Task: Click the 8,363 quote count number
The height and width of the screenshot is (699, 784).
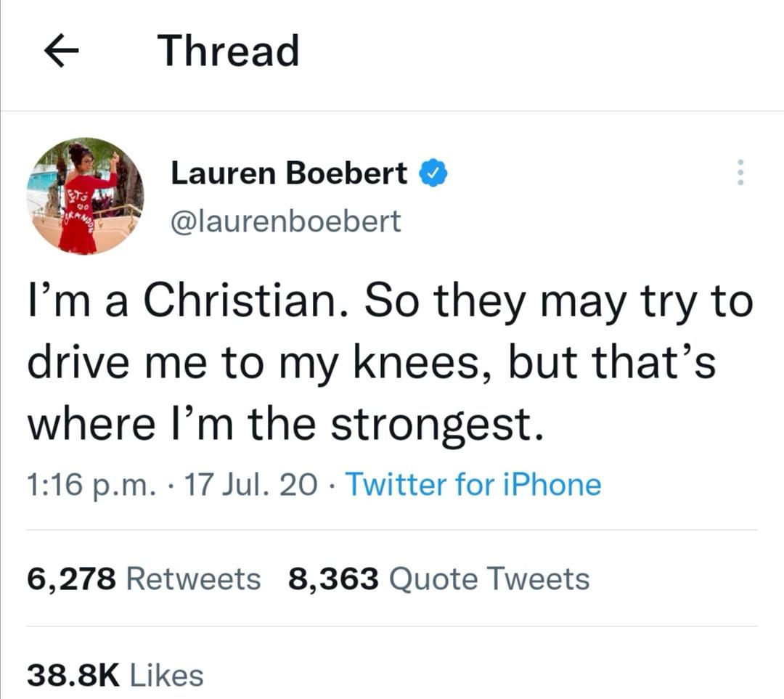Action: click(333, 579)
